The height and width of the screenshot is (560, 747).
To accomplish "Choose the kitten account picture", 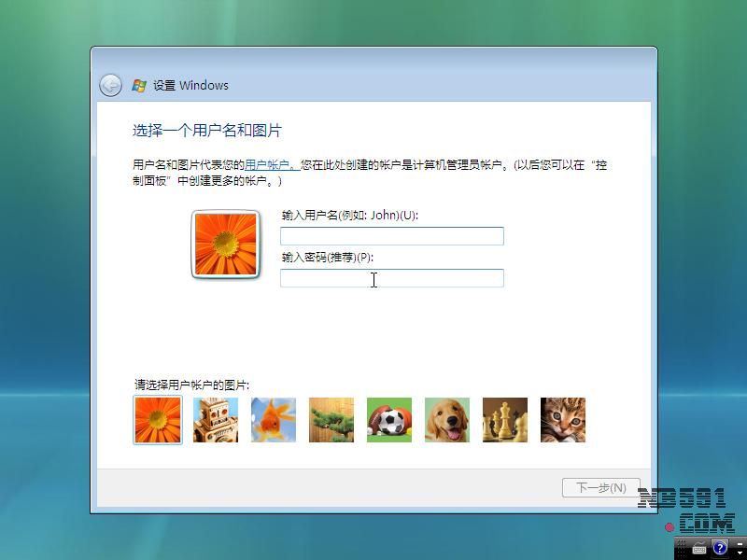I will (x=563, y=420).
